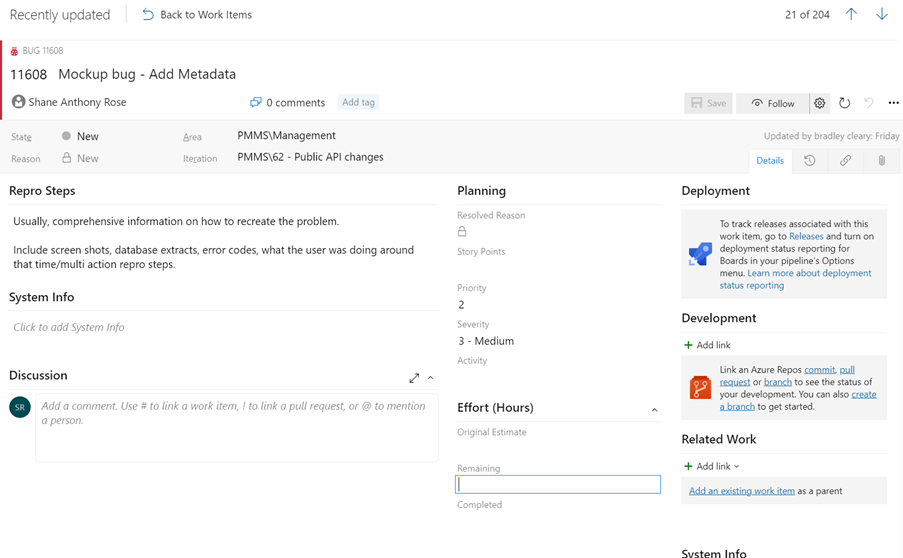903x558 pixels.
Task: Click Back to Work Items
Action: coord(197,15)
